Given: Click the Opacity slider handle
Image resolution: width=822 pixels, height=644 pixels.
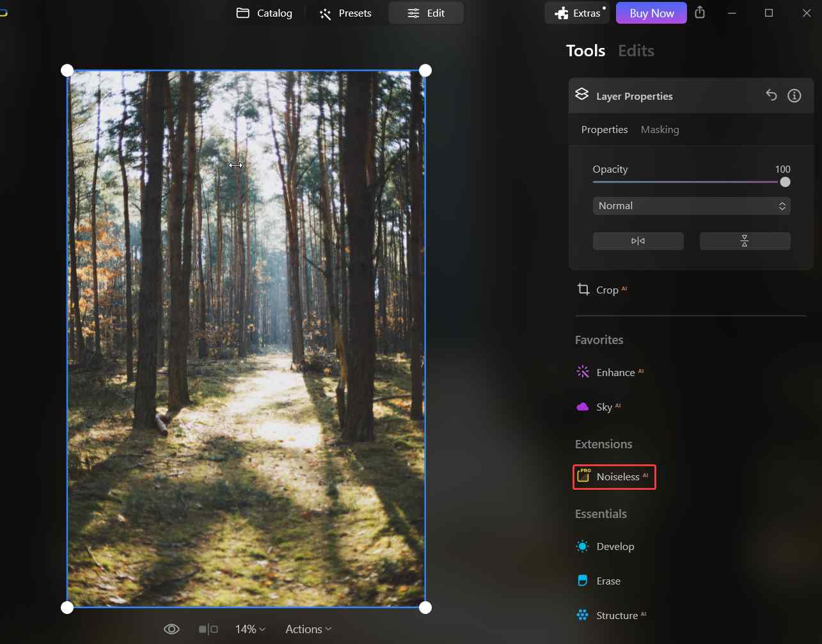Looking at the screenshot, I should pos(785,182).
